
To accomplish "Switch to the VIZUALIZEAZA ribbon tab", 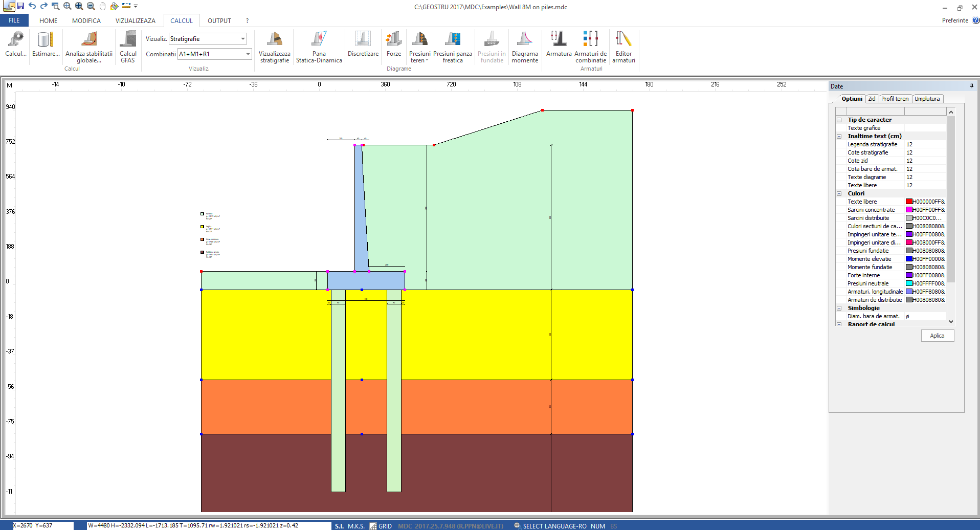I will pyautogui.click(x=136, y=21).
